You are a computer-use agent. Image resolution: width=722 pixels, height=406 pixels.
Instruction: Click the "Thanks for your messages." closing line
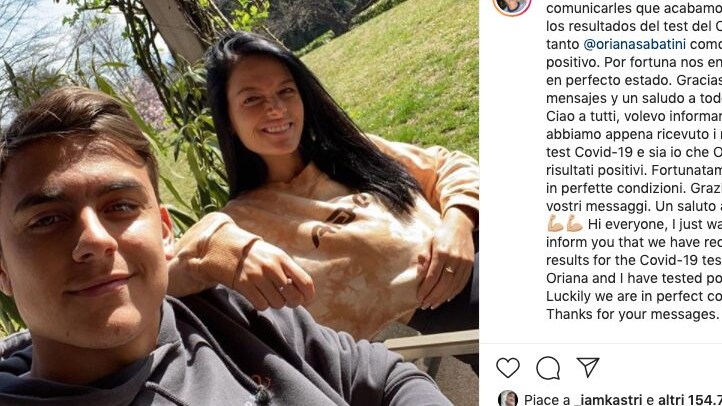pyautogui.click(x=632, y=314)
